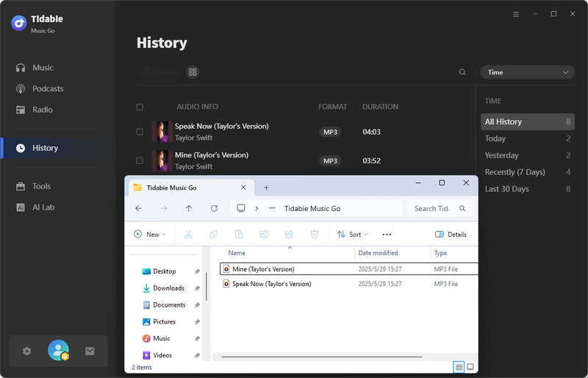
Task: Filter history by Last 30 Days
Action: 527,190
